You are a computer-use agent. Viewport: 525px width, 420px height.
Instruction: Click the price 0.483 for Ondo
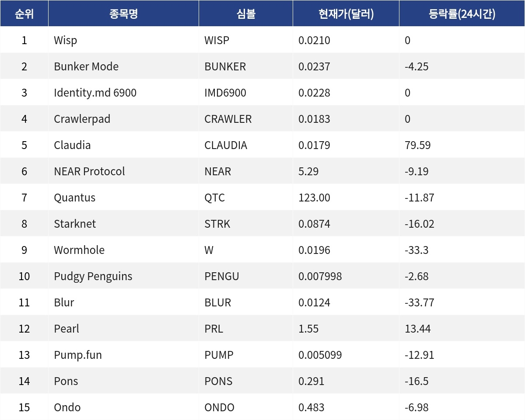(x=311, y=407)
